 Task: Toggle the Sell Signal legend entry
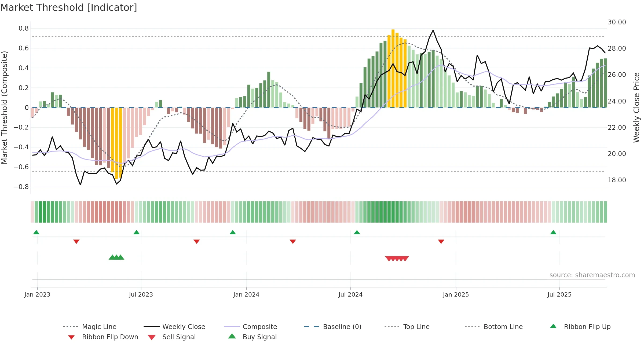pos(172,337)
